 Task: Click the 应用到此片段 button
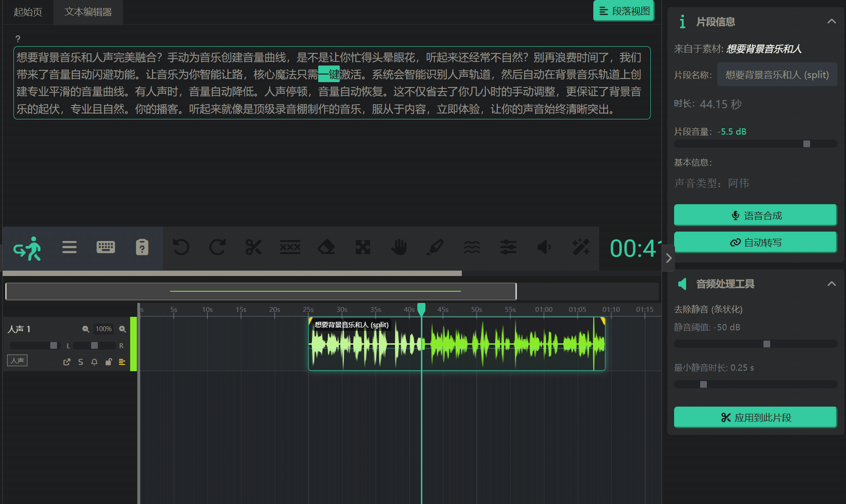point(755,417)
